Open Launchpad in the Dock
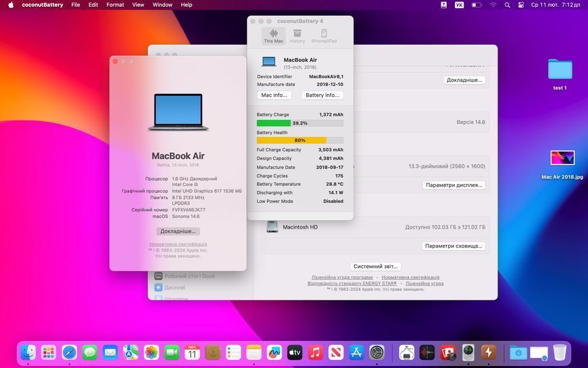This screenshot has height=368, width=588. (49, 352)
